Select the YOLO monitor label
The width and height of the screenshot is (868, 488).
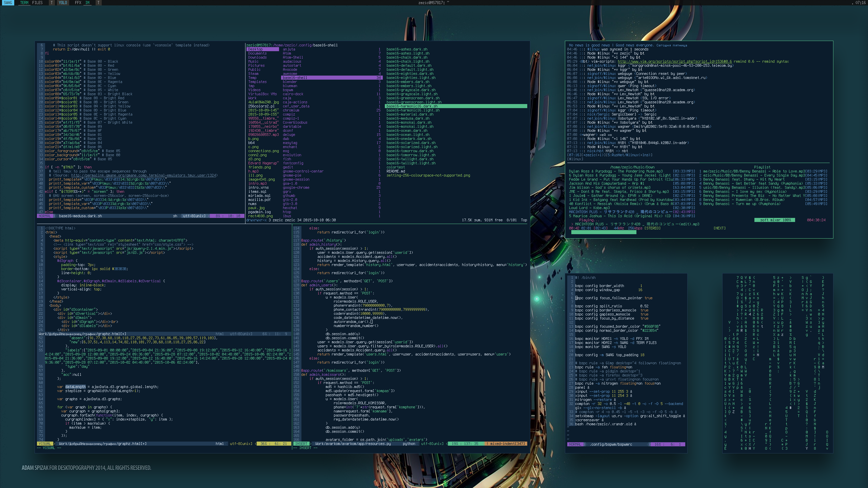coord(63,3)
